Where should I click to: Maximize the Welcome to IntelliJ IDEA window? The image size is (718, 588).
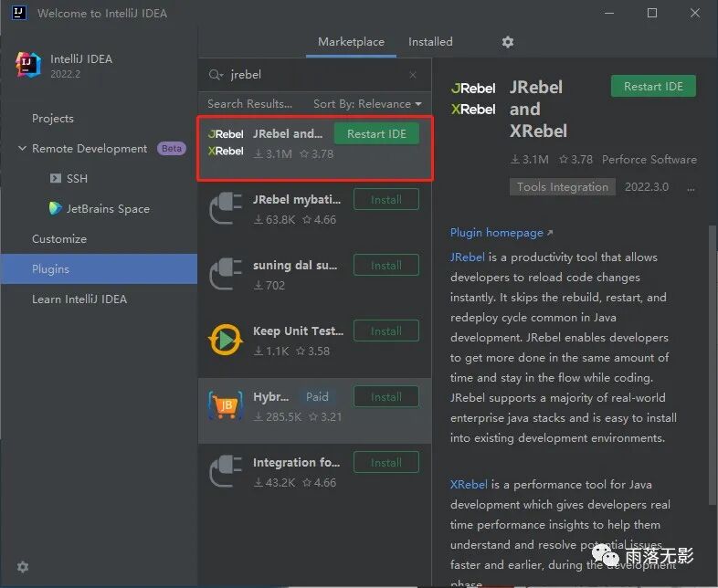[652, 13]
